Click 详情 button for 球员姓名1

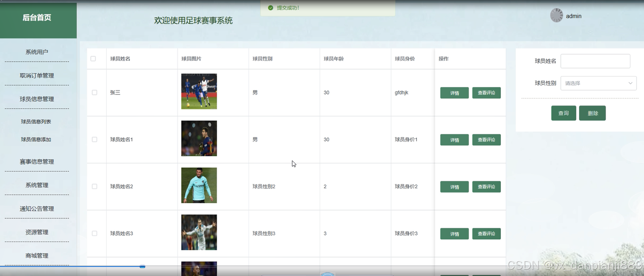[455, 140]
